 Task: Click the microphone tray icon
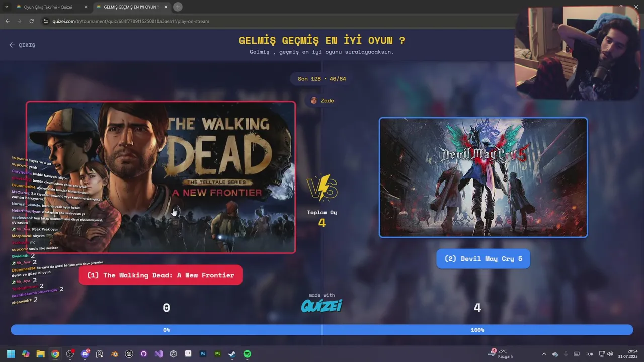pyautogui.click(x=566, y=354)
